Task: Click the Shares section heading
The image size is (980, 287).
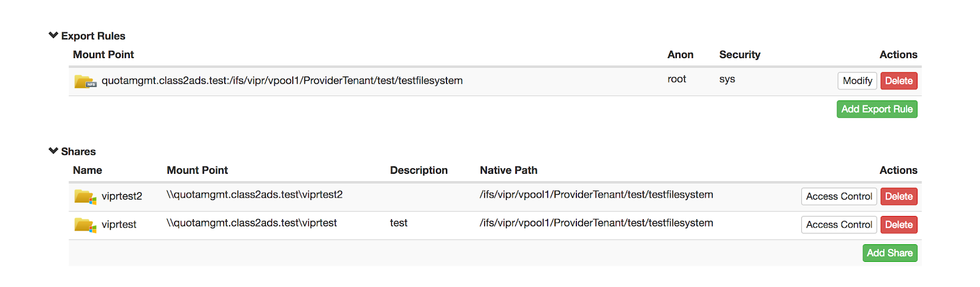Action: [78, 152]
